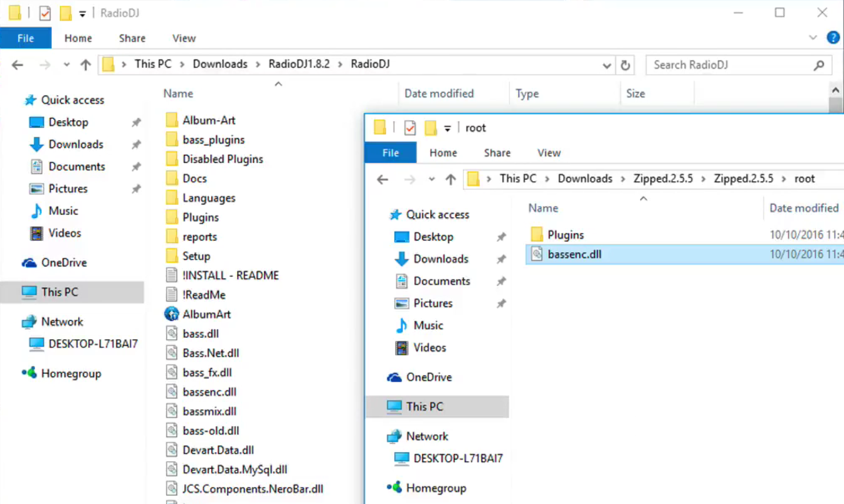Go up one level in RadioDJ window
Screen dimensions: 844x504
click(x=86, y=65)
